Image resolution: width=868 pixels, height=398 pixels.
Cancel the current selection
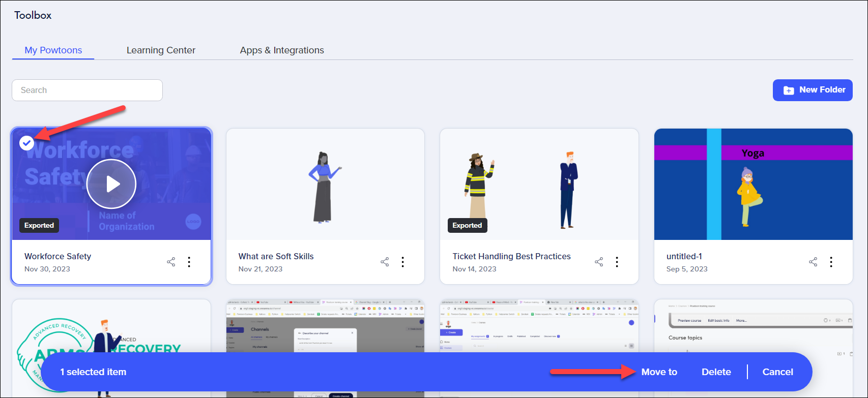777,372
